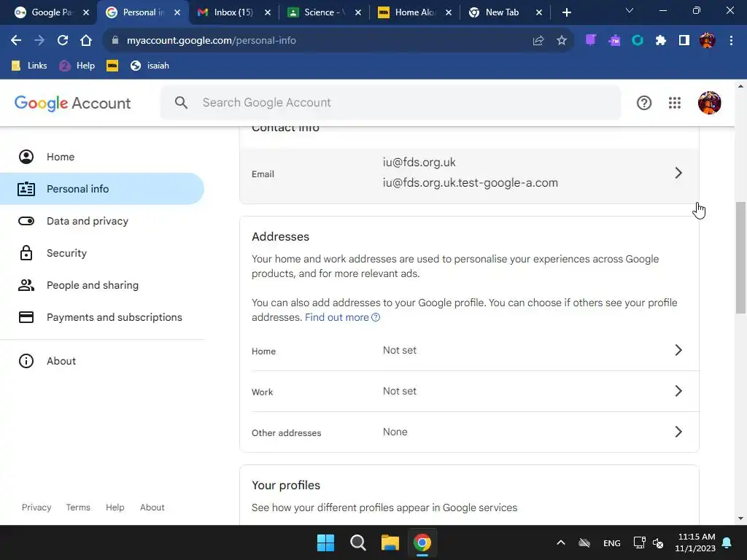747x560 pixels.
Task: Click the help circle beside Find out more
Action: click(x=376, y=318)
